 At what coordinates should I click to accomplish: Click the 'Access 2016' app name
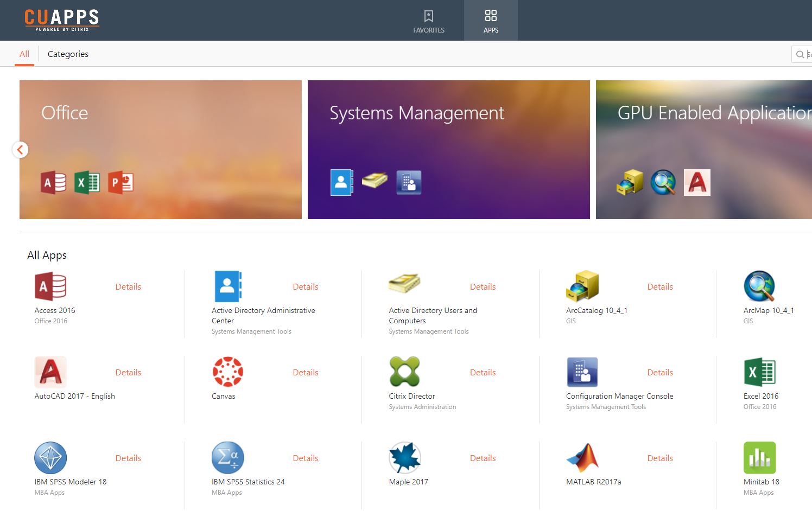pos(55,311)
